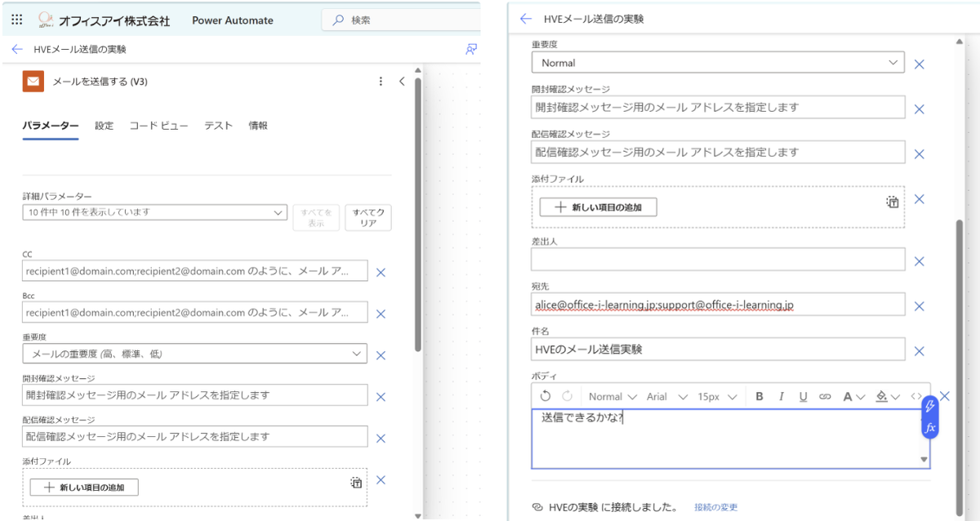Click into the CC input field

[x=195, y=270]
